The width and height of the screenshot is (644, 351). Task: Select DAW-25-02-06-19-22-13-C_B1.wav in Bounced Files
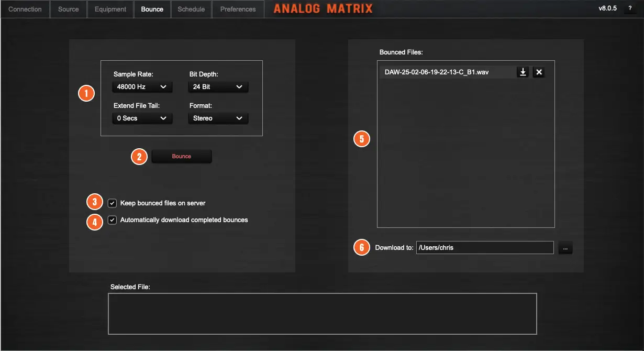pyautogui.click(x=448, y=72)
